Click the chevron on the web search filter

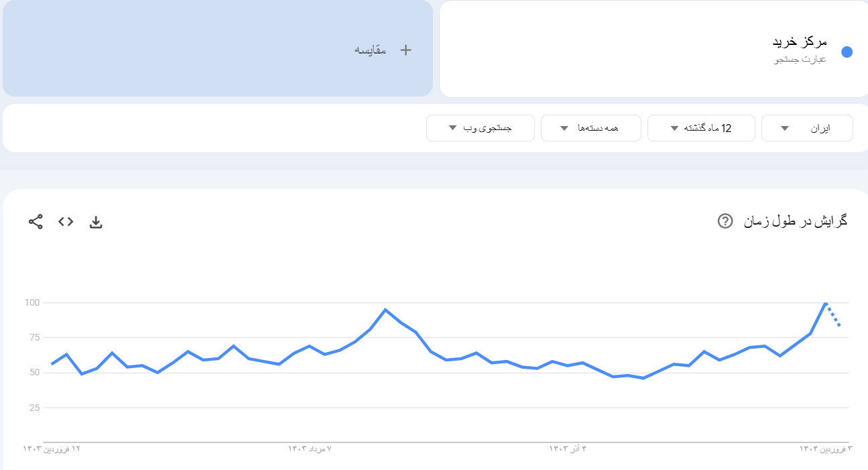(x=452, y=127)
